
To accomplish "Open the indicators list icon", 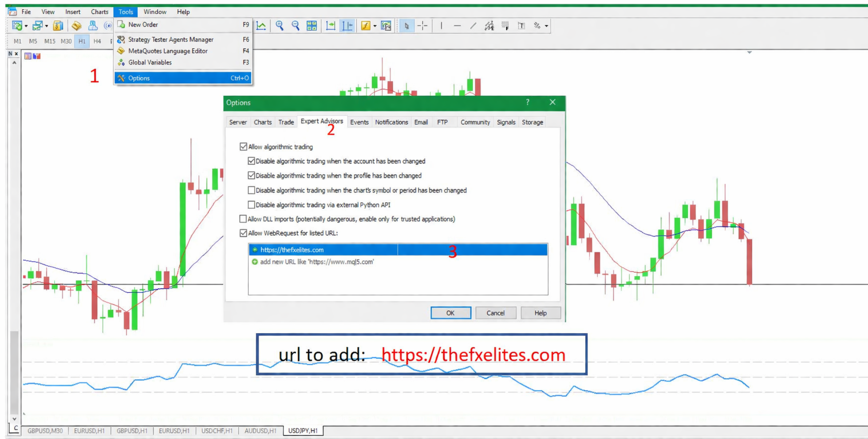I will pyautogui.click(x=365, y=26).
